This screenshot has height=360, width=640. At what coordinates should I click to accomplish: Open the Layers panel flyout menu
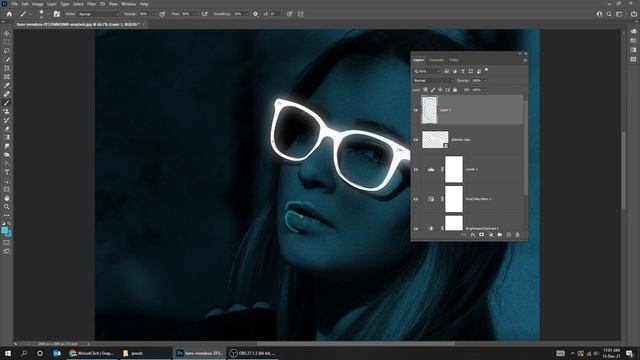click(525, 60)
